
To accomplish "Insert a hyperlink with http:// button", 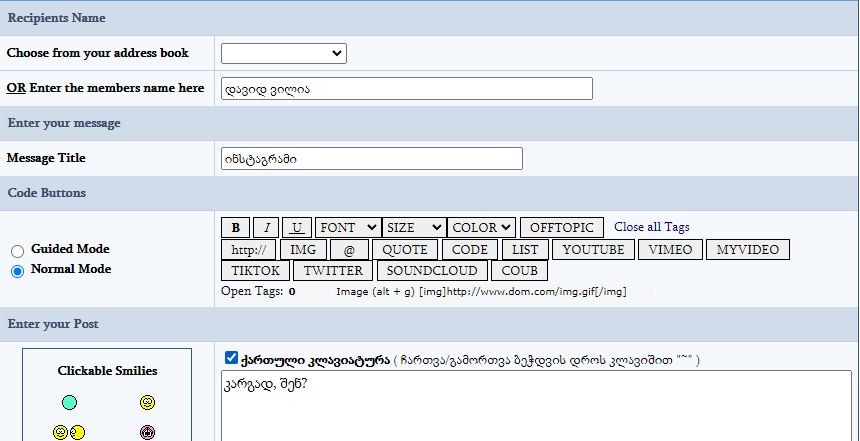I will (x=248, y=250).
